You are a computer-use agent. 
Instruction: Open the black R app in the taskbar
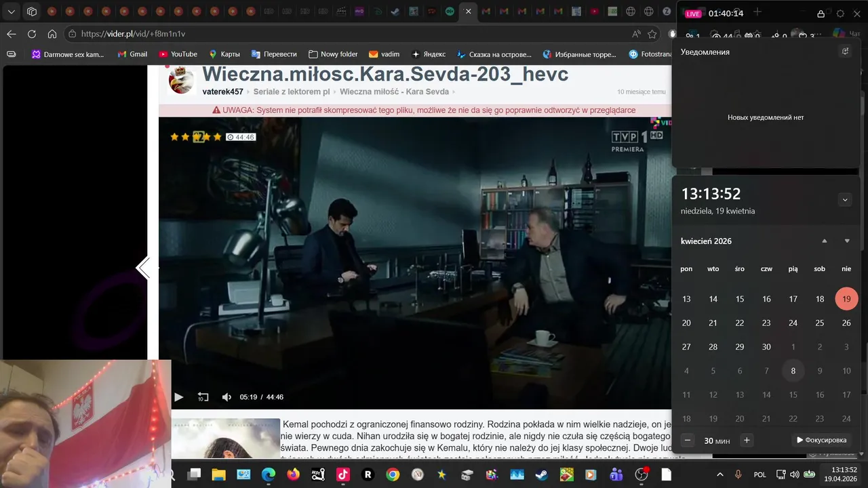(368, 474)
